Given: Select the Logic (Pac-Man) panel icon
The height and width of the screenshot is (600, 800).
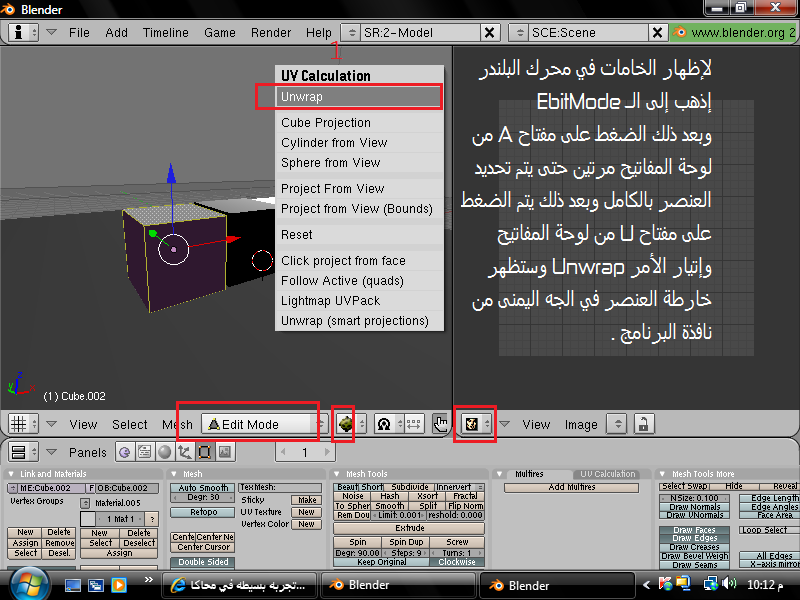Looking at the screenshot, I should coord(124,452).
